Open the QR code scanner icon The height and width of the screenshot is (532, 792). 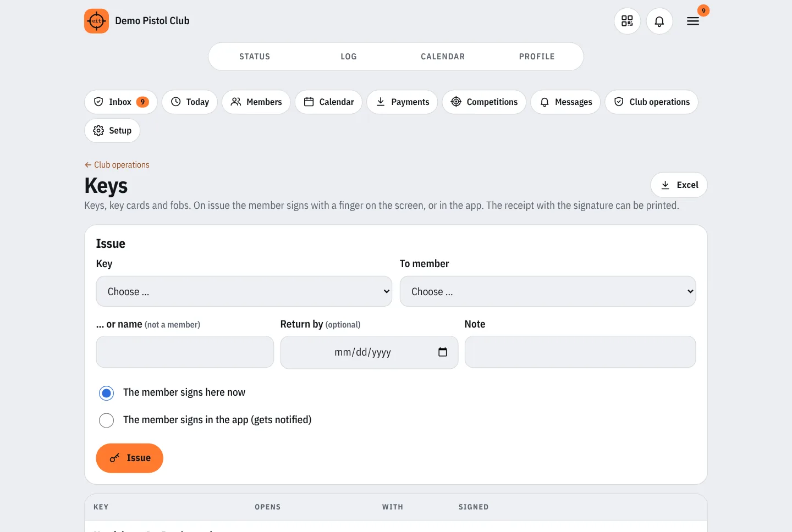click(x=627, y=21)
